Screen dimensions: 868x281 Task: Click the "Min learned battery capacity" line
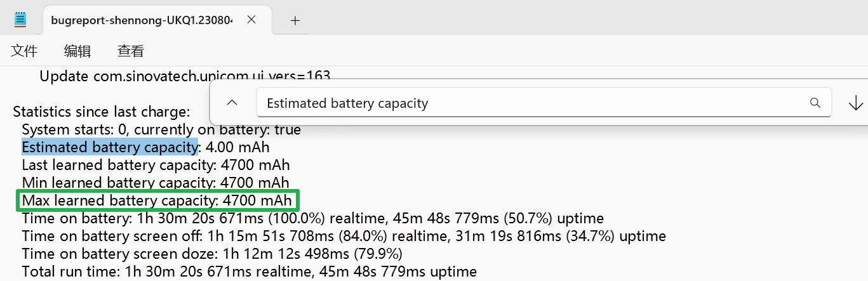[156, 183]
